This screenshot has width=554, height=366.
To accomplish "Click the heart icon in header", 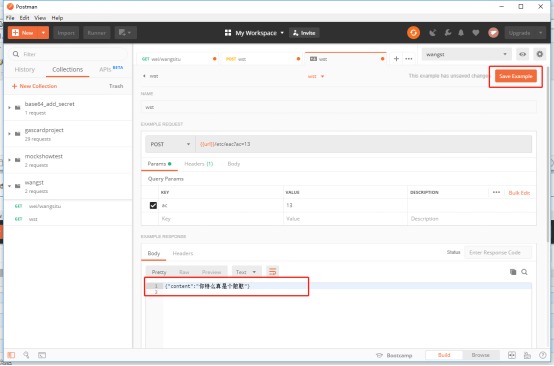I will point(476,33).
